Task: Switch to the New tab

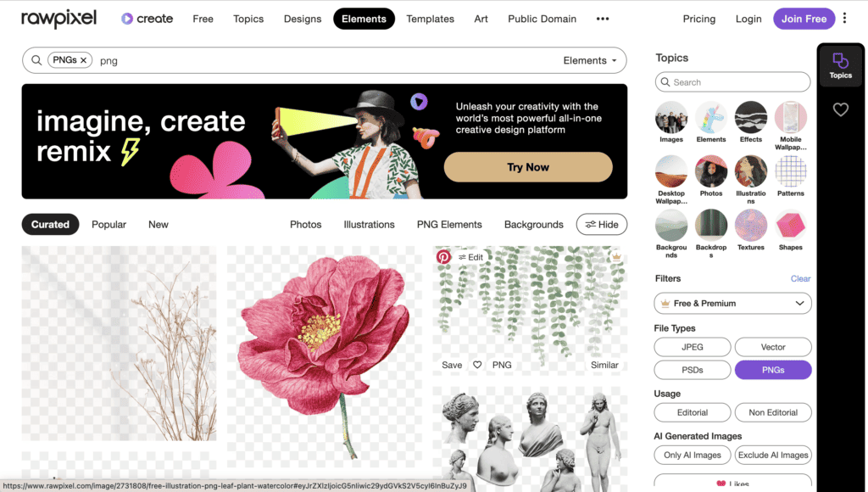Action: (x=159, y=225)
